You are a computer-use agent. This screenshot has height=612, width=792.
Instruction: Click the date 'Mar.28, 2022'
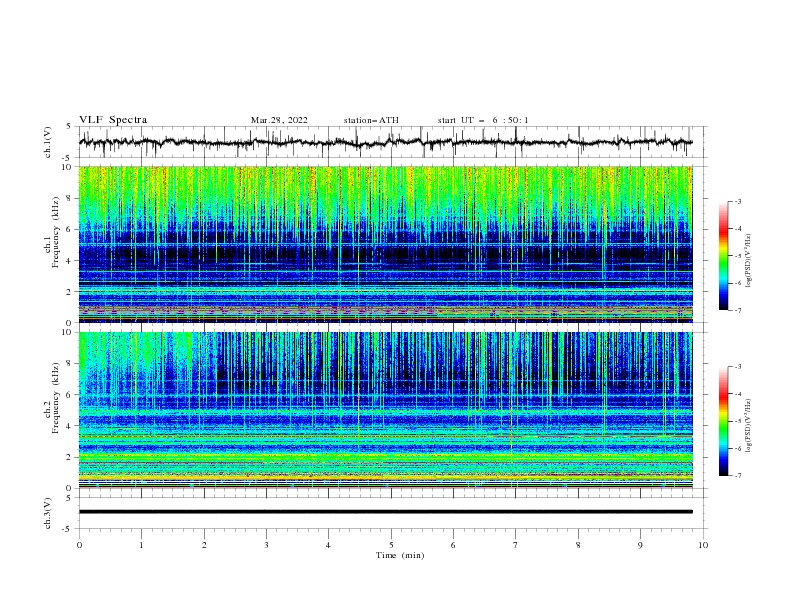[x=279, y=120]
